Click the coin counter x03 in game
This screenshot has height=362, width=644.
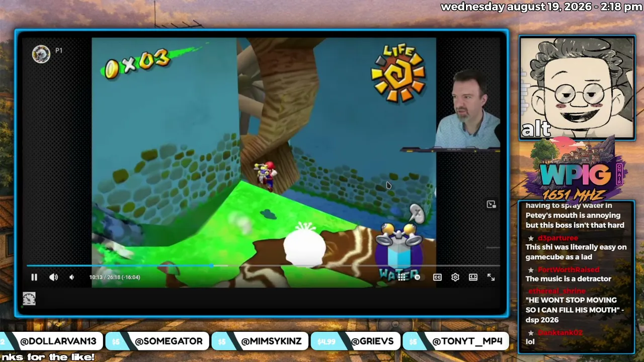tap(137, 65)
